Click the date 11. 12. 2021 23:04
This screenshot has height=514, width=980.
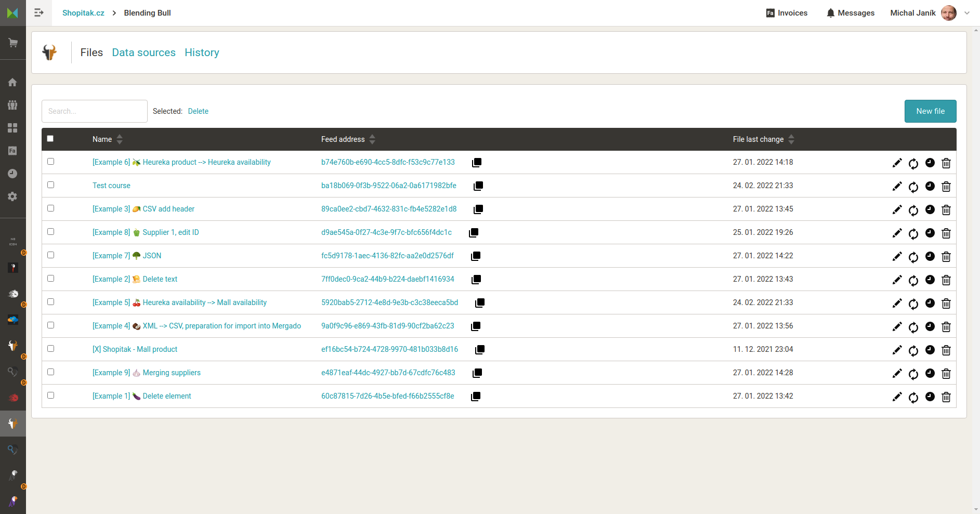coord(763,349)
